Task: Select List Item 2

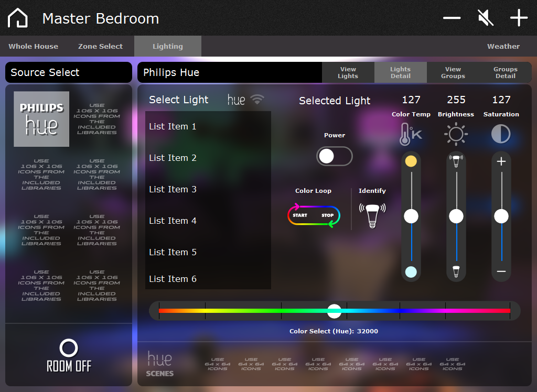Action: [x=208, y=158]
